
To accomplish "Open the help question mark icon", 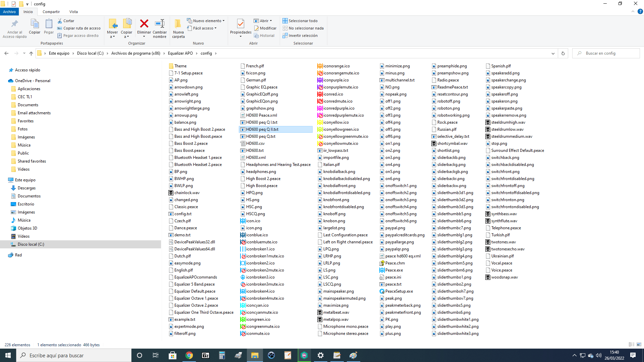I will (x=640, y=12).
